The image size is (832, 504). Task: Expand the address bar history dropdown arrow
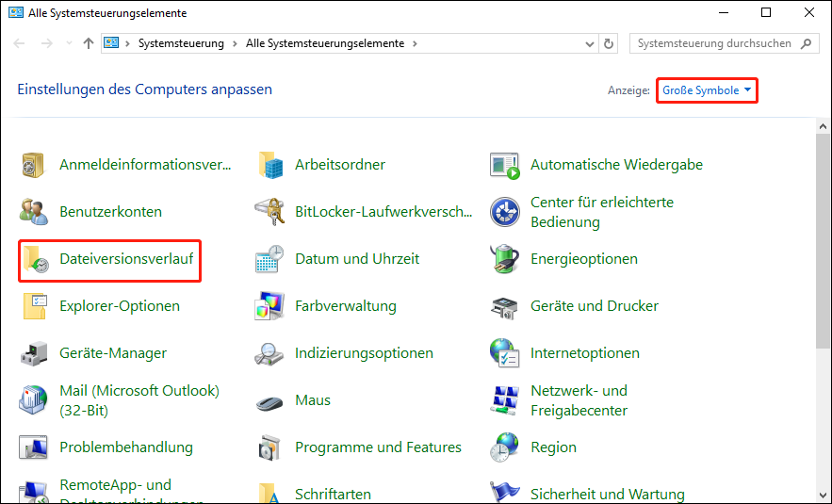[x=589, y=44]
